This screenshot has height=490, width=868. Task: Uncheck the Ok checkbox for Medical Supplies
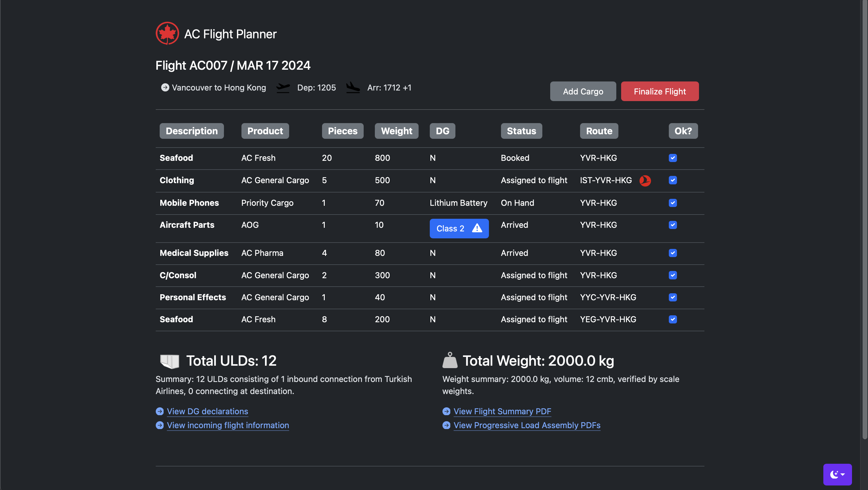pos(672,253)
